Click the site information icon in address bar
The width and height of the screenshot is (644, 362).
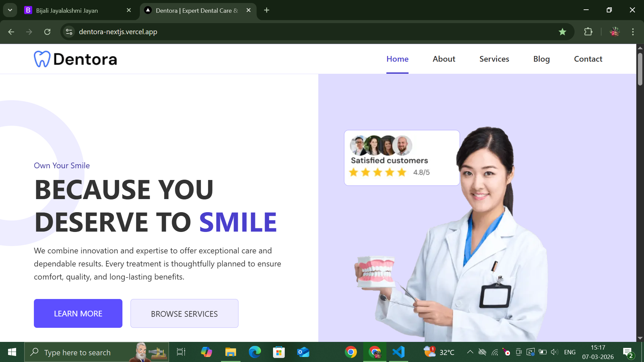69,32
